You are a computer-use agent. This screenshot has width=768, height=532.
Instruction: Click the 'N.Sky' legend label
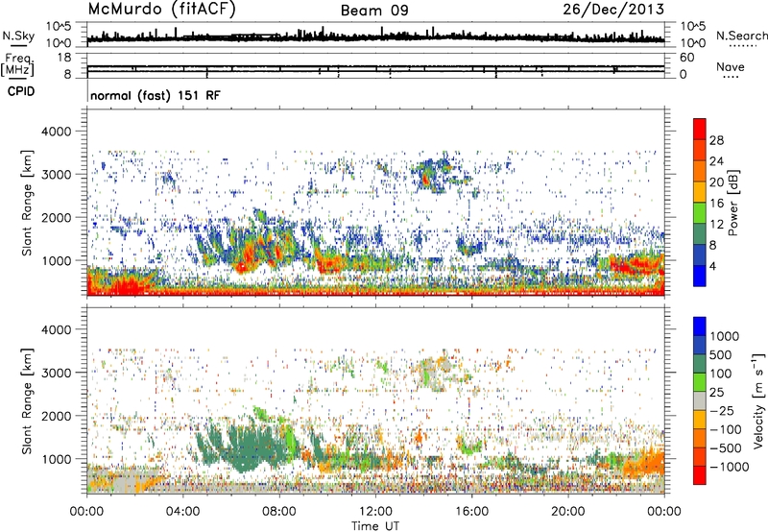pos(18,36)
